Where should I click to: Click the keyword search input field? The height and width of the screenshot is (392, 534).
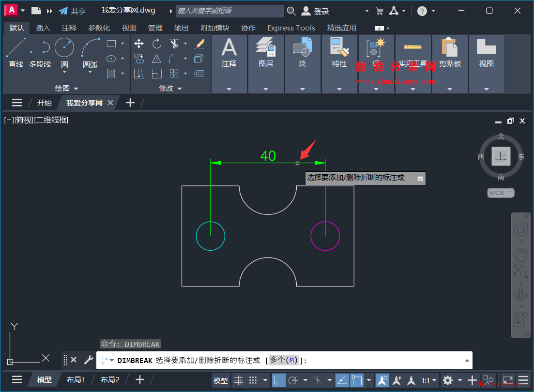pos(230,11)
